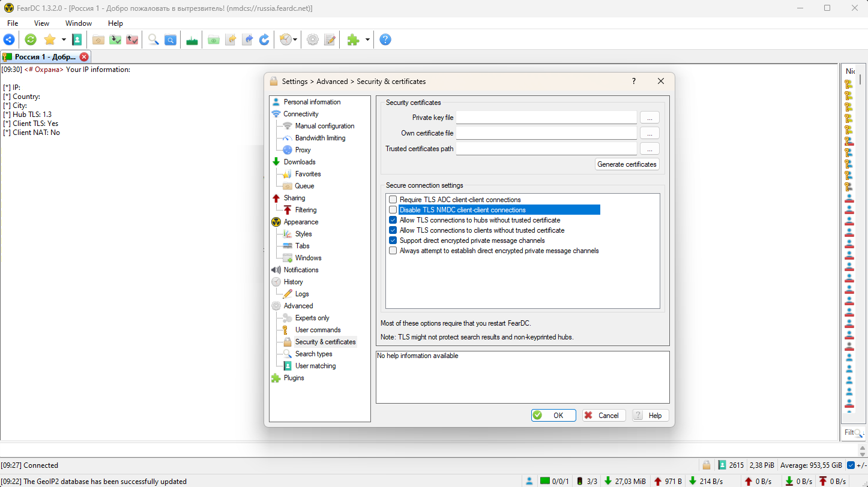868x487 pixels.
Task: Select Personal information in settings tree
Action: click(x=312, y=102)
